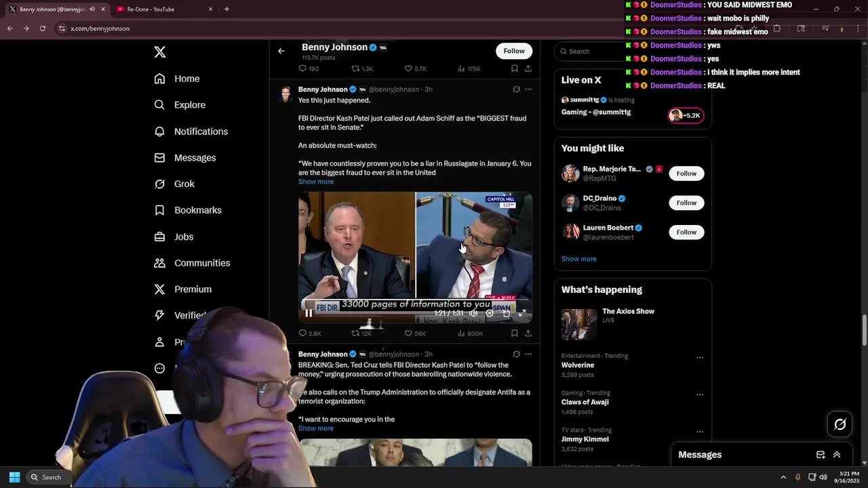Show more suggested accounts
Image resolution: width=868 pixels, height=488 pixels.
[578, 259]
